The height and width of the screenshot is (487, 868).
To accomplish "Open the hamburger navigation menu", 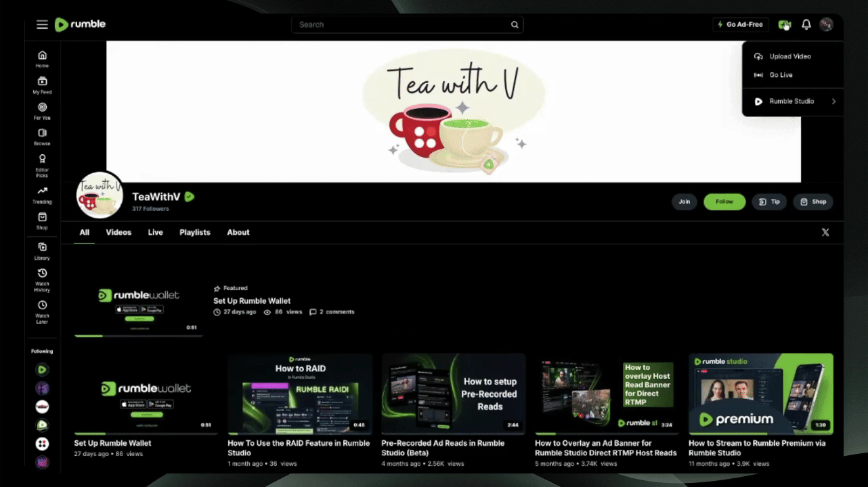I will (x=42, y=25).
